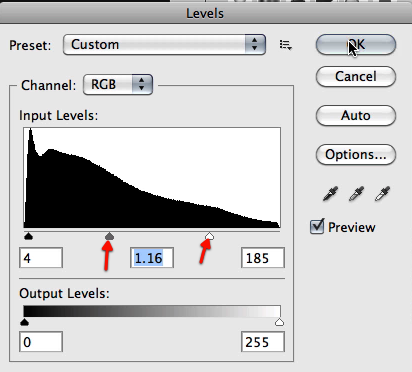Click the input white point slider handle
Image resolution: width=412 pixels, height=372 pixels.
point(209,236)
